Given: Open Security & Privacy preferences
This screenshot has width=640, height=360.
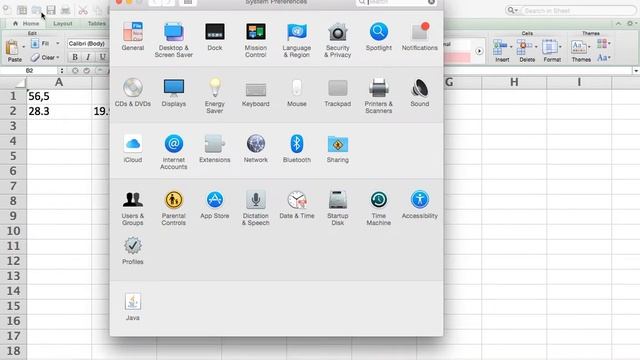Looking at the screenshot, I should click(338, 40).
